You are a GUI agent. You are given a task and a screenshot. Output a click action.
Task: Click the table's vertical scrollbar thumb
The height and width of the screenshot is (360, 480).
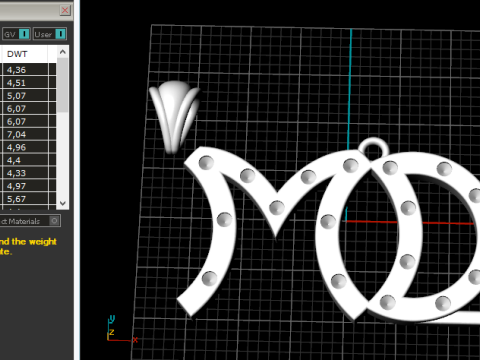[63, 85]
